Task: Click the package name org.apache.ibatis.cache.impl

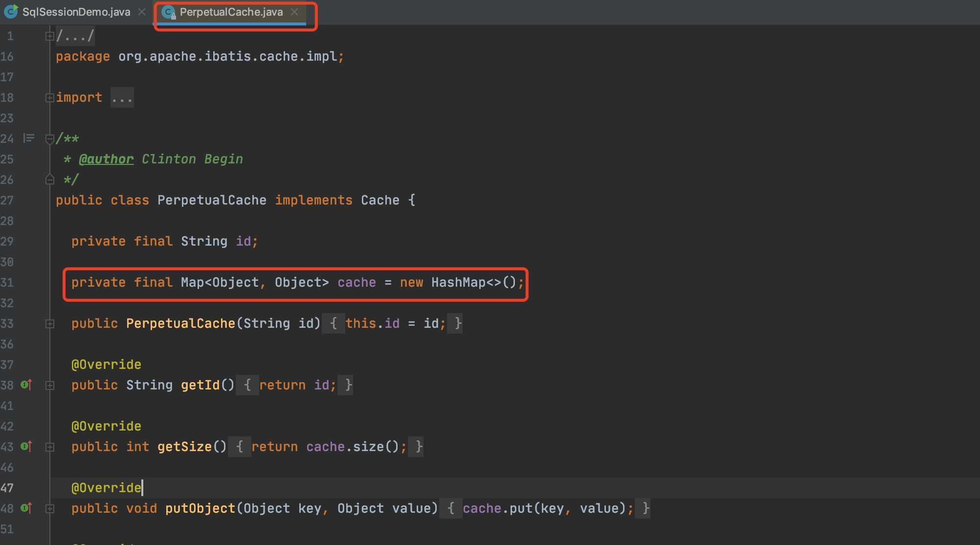Action: (227, 56)
